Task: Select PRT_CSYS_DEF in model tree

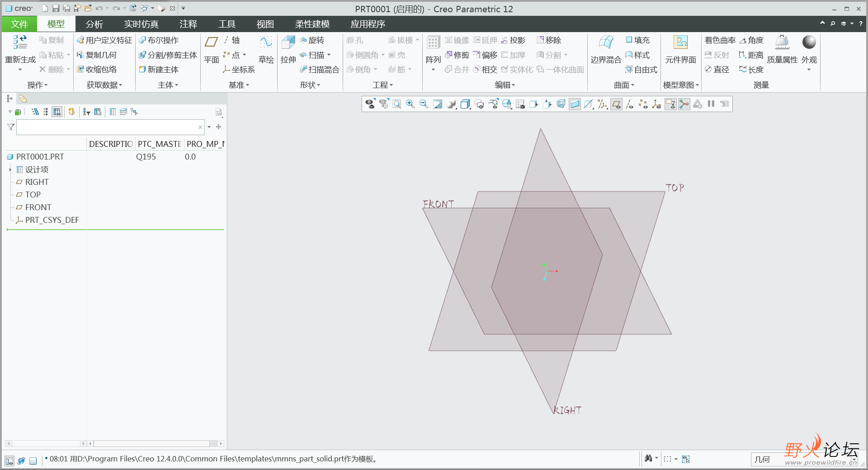Action: (52, 220)
